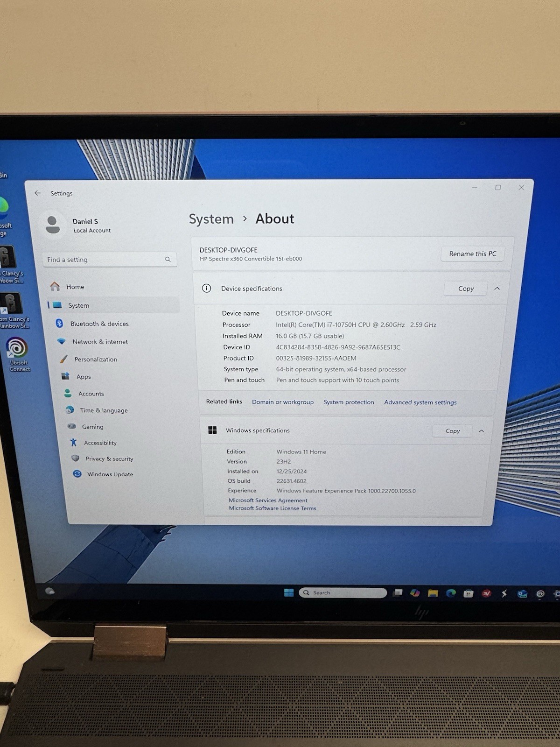Collapse the Windows specifications section chevron

(x=481, y=431)
